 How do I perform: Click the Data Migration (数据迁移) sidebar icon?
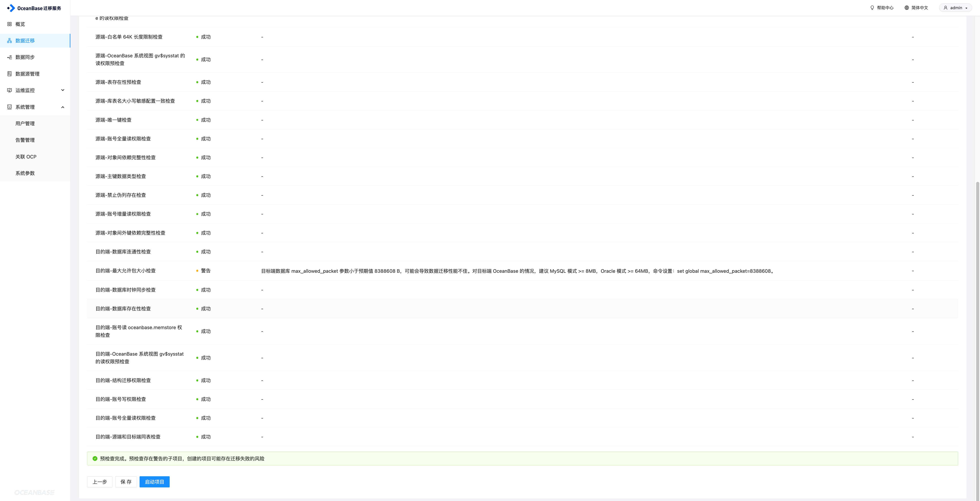10,41
